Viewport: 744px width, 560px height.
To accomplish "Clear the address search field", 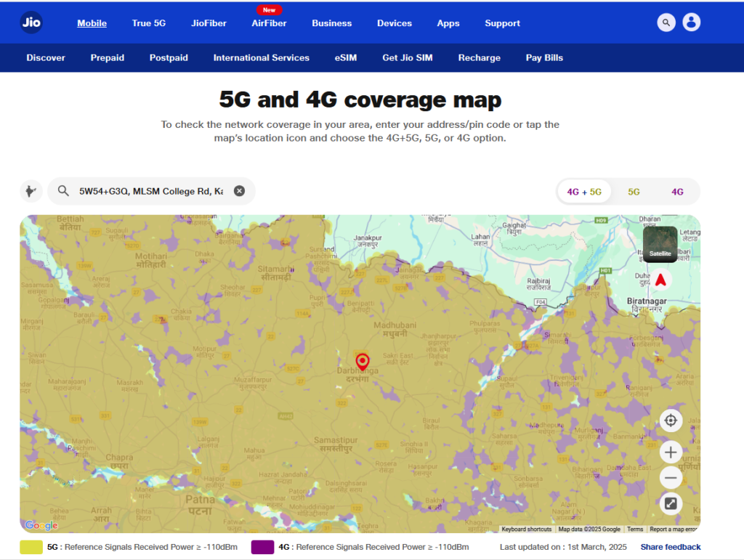I will coord(239,190).
